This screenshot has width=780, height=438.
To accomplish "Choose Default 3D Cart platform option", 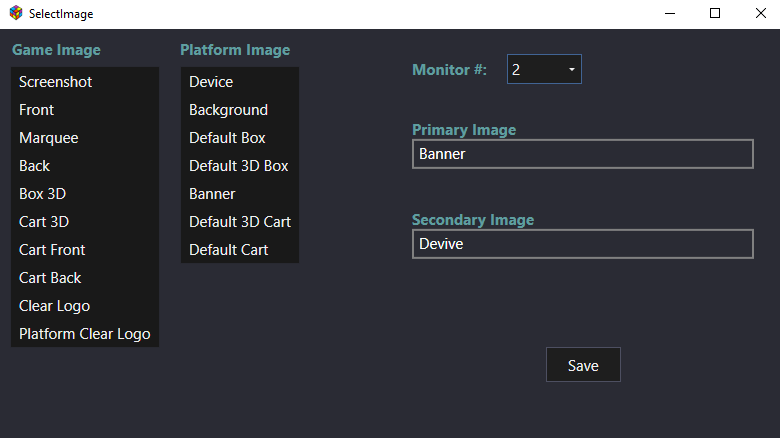I will (x=240, y=221).
